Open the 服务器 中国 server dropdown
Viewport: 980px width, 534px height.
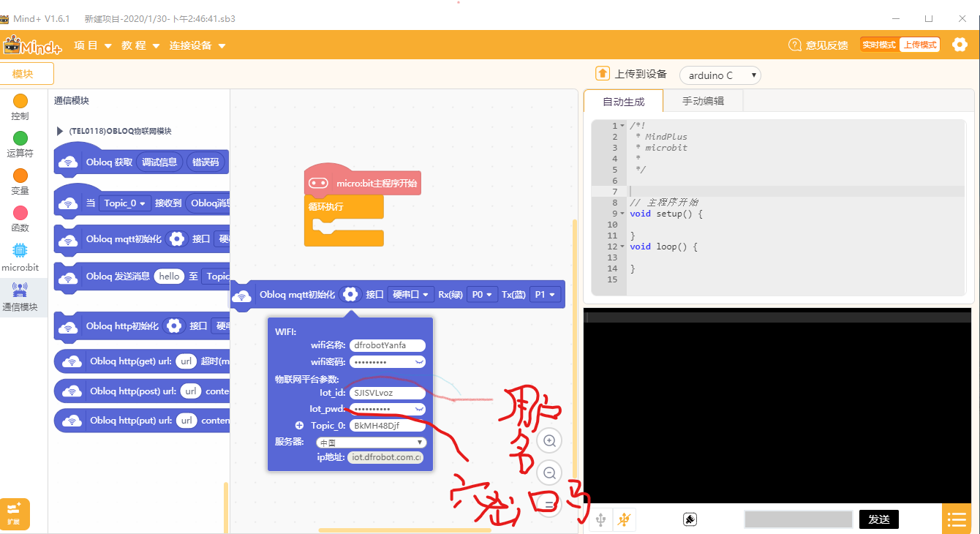click(x=372, y=443)
